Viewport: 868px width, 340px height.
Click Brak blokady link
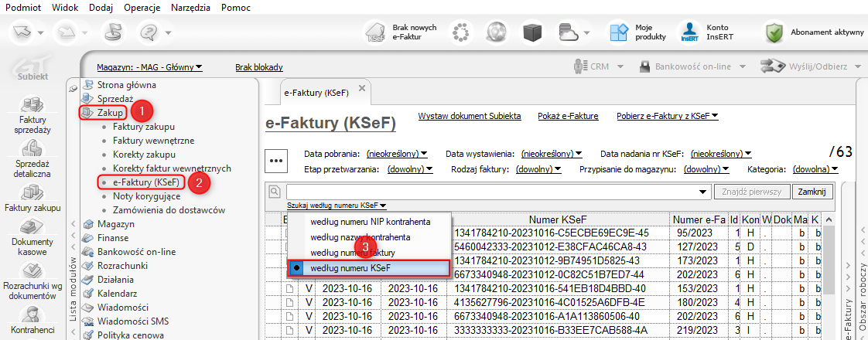click(x=259, y=67)
